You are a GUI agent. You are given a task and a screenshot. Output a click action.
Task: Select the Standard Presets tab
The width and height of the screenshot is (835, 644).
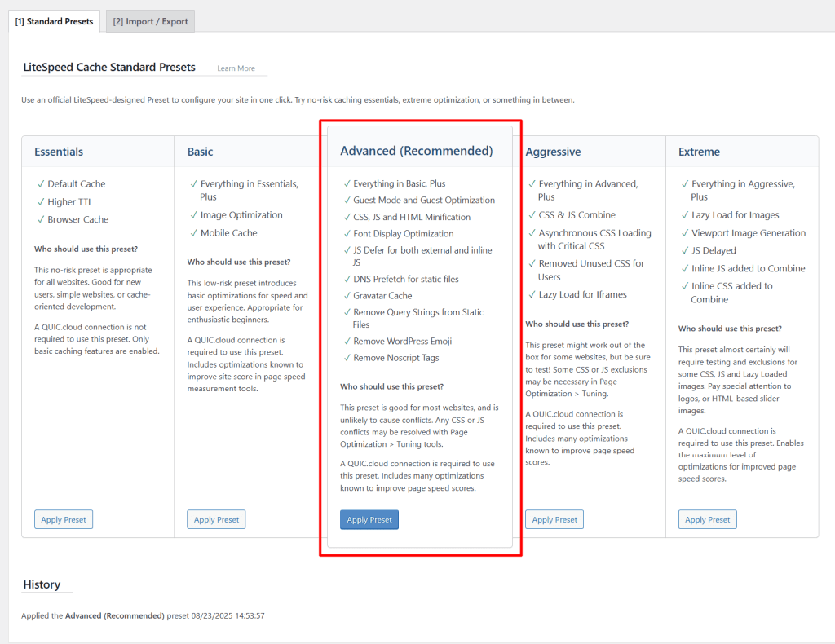click(54, 22)
